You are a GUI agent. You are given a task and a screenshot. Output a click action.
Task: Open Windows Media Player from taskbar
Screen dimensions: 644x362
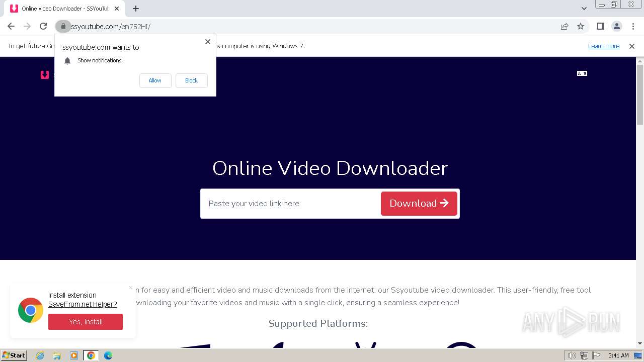click(74, 355)
